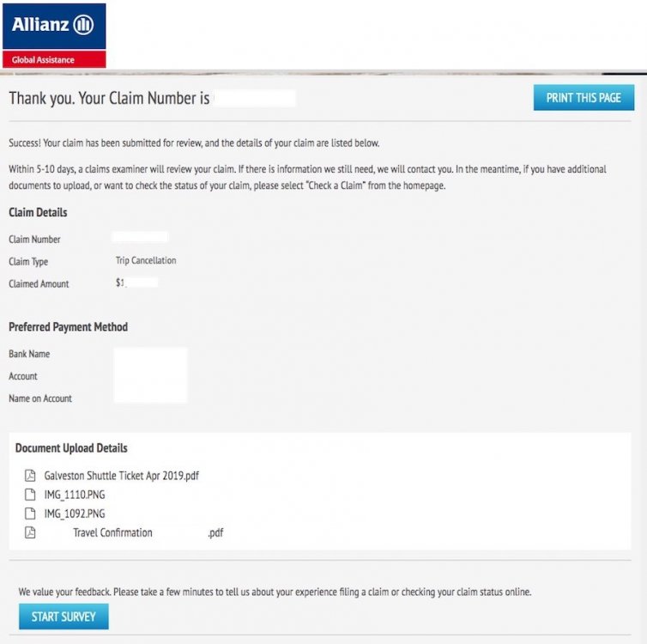
Task: Click the Claim Details heading
Action: pos(38,212)
